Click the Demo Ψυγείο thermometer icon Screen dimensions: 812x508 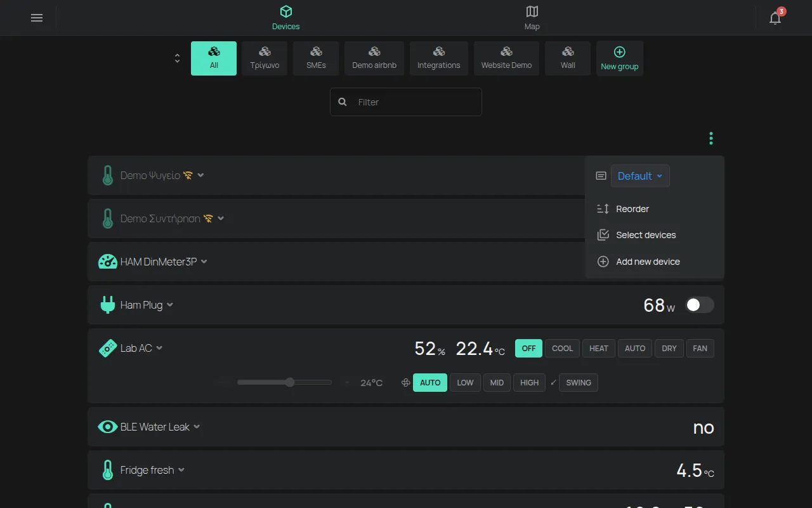click(108, 175)
